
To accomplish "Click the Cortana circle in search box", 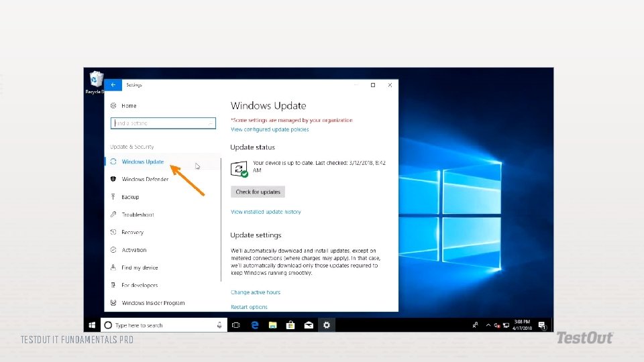I will (x=108, y=325).
